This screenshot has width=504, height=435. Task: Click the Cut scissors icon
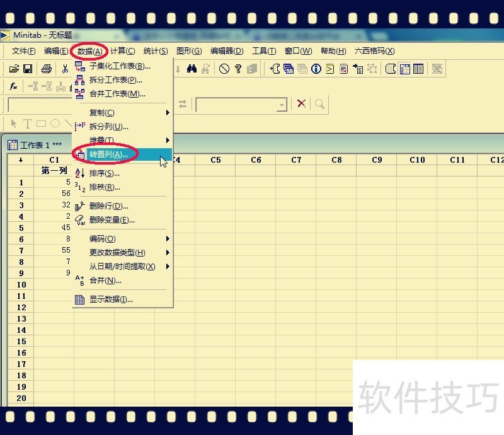(65, 69)
